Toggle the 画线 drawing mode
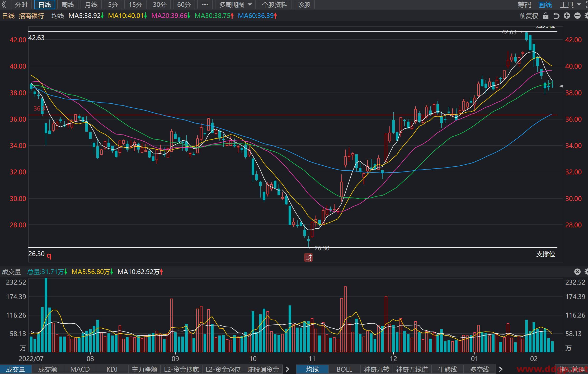 pyautogui.click(x=545, y=4)
